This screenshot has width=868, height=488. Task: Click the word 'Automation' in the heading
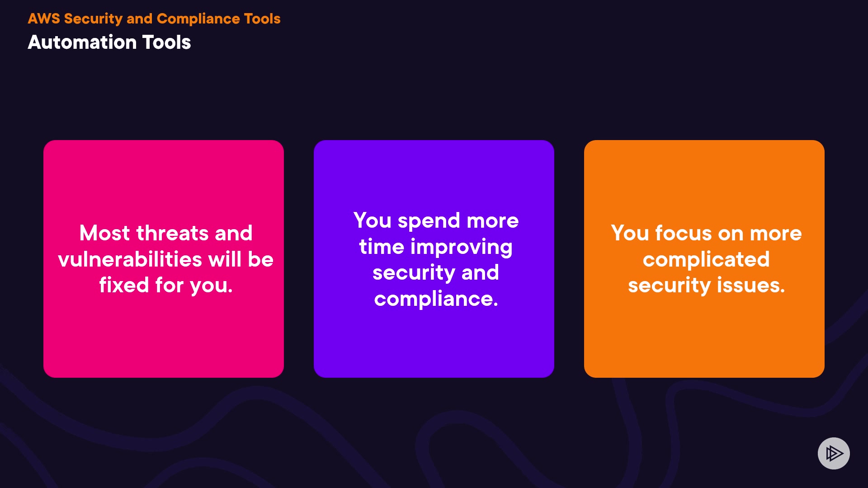(x=82, y=42)
